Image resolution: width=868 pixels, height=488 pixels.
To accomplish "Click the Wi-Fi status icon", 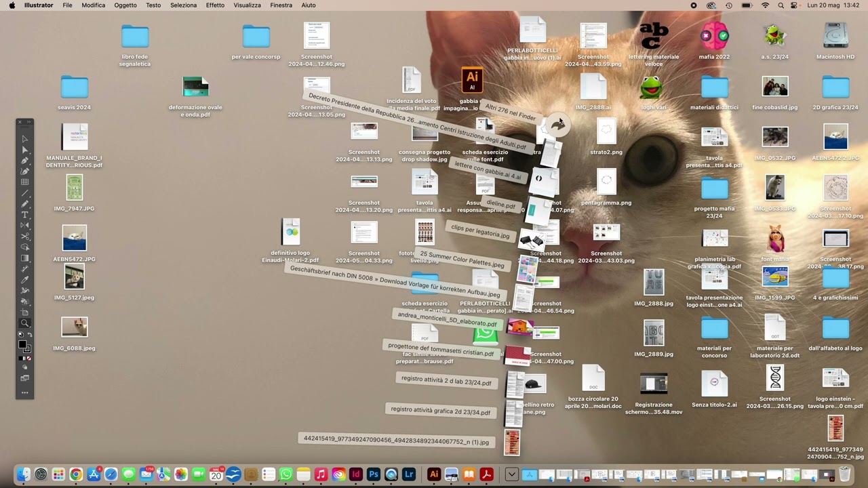I will click(765, 5).
